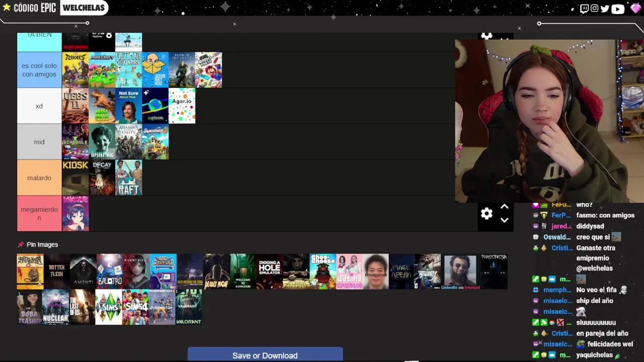Select the white 'xd' tier label
The height and width of the screenshot is (362, 644).
click(39, 106)
